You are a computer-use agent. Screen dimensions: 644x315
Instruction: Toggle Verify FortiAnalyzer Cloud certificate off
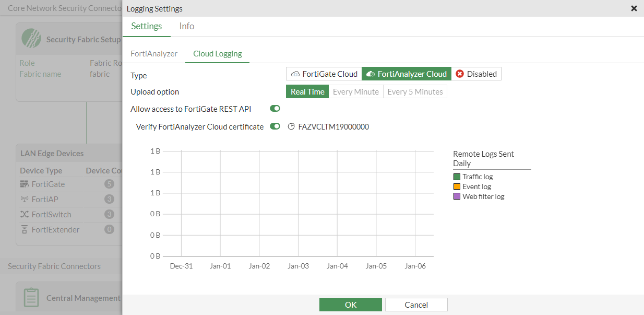coord(275,126)
